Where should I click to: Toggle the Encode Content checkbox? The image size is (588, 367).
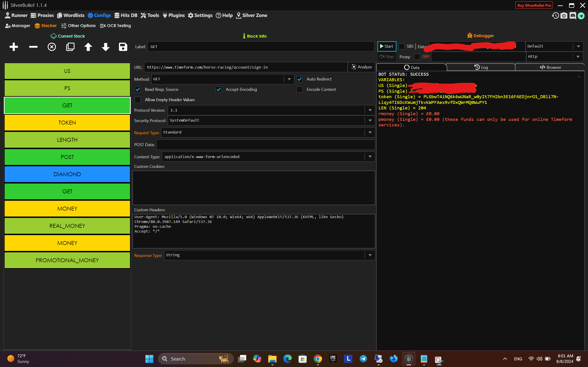[300, 89]
